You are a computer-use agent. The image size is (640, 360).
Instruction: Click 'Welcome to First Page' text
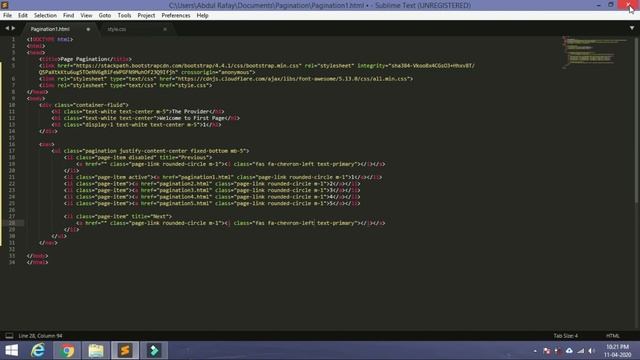(x=191, y=118)
